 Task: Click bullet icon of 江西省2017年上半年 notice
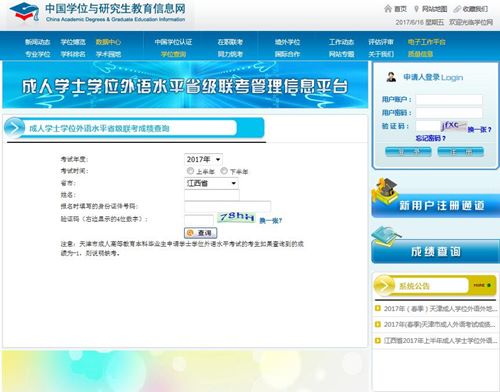click(378, 340)
